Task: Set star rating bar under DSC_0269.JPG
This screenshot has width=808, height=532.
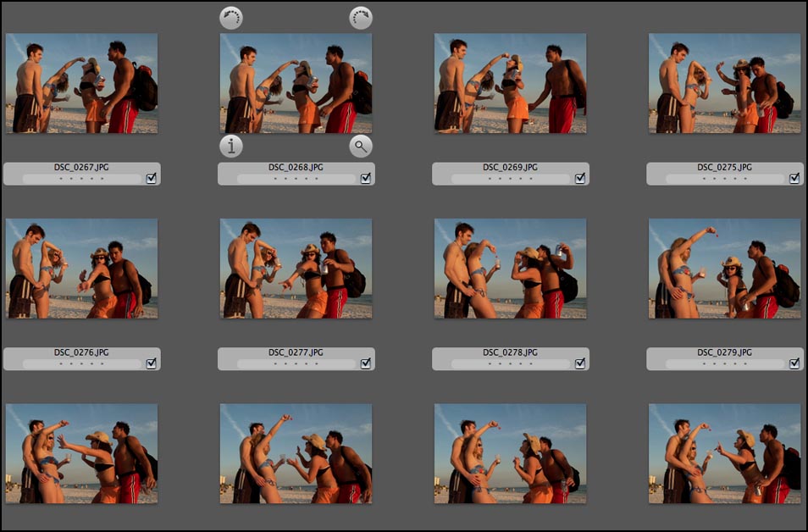Action: coord(511,179)
